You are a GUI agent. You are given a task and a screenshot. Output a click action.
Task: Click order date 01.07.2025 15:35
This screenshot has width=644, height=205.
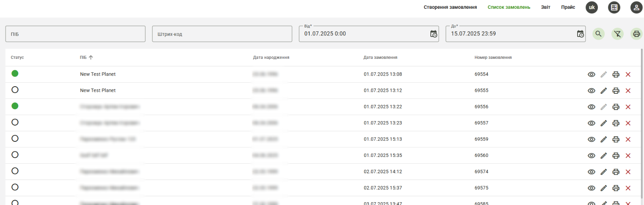pos(383,155)
